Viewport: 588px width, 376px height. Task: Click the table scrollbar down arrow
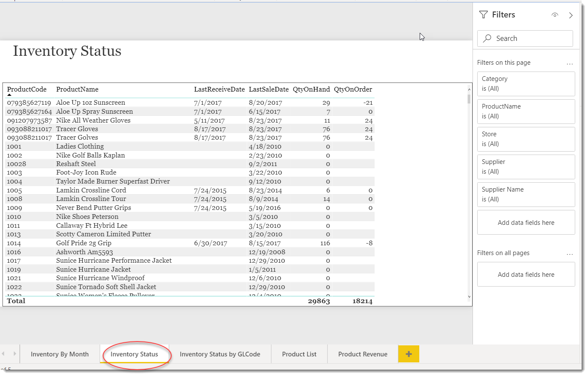click(x=469, y=297)
